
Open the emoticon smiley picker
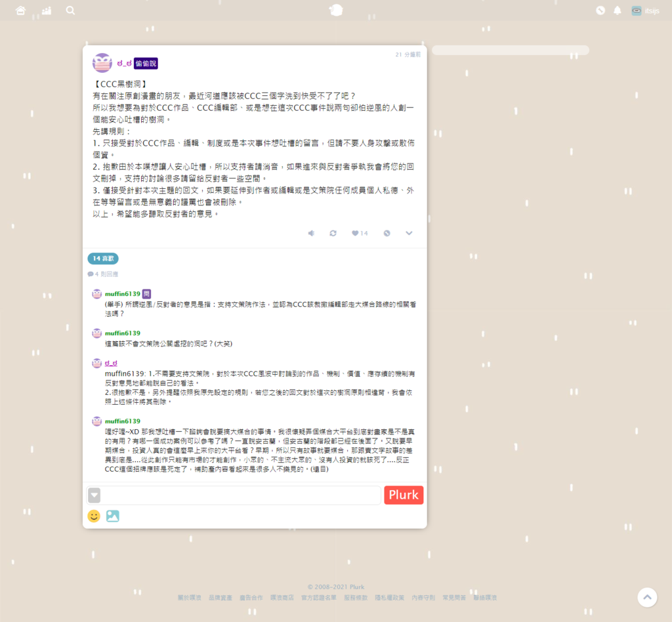pyautogui.click(x=94, y=516)
